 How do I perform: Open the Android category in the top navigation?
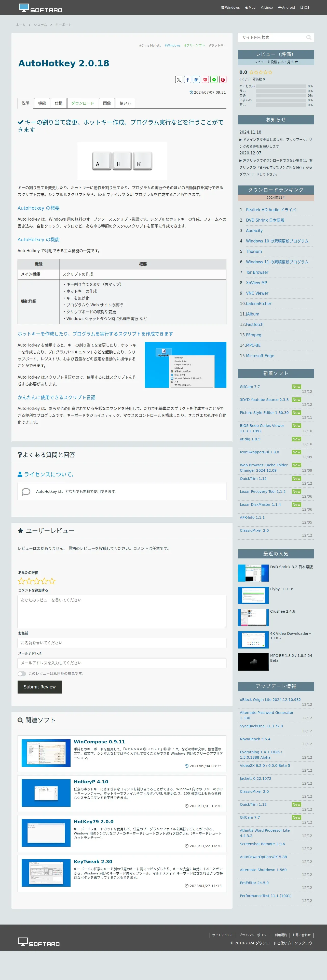287,8
